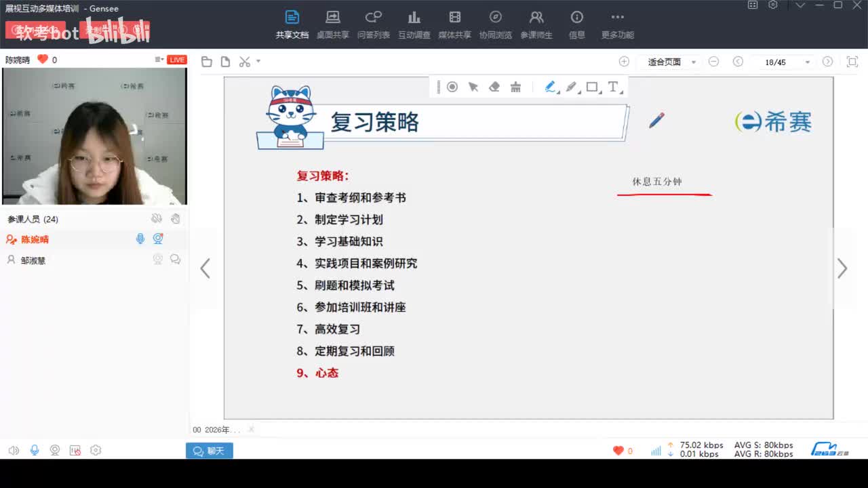Open the 协同浏览 tab
This screenshot has height=488, width=868.
(x=495, y=24)
